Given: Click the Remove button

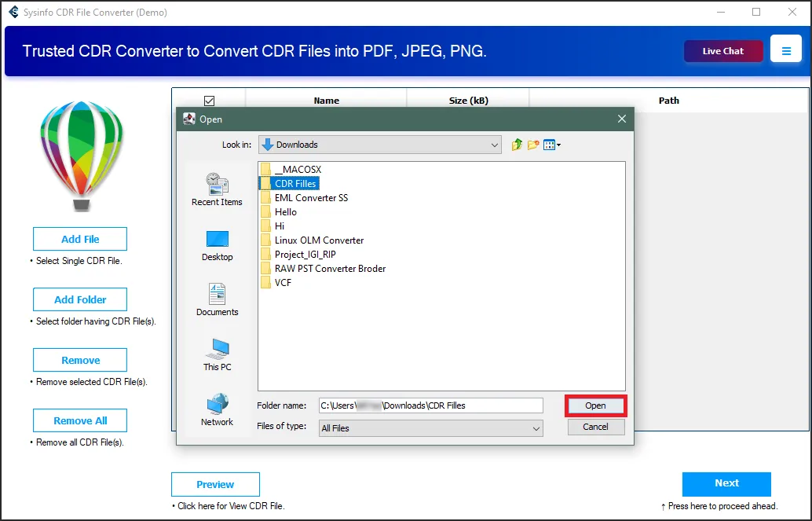Looking at the screenshot, I should 80,360.
